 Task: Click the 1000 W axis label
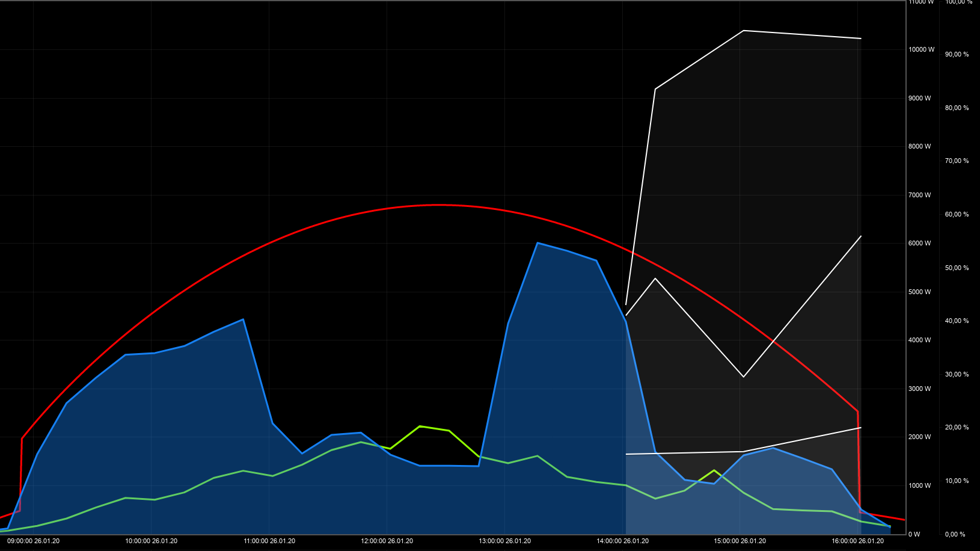point(919,485)
